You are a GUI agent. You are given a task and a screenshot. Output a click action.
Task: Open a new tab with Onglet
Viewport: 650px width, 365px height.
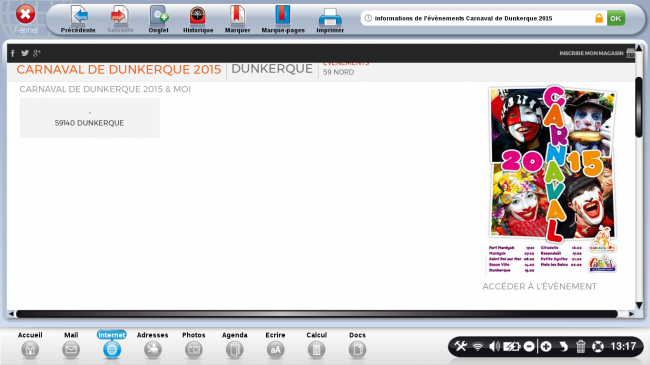coord(158,19)
